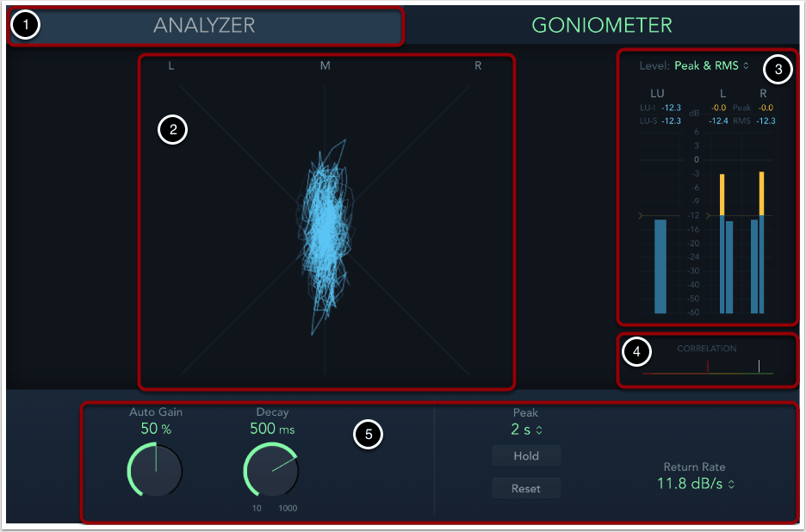Screen dimensions: 806x532
Task: Click the CORRELATION label
Action: [x=707, y=349]
